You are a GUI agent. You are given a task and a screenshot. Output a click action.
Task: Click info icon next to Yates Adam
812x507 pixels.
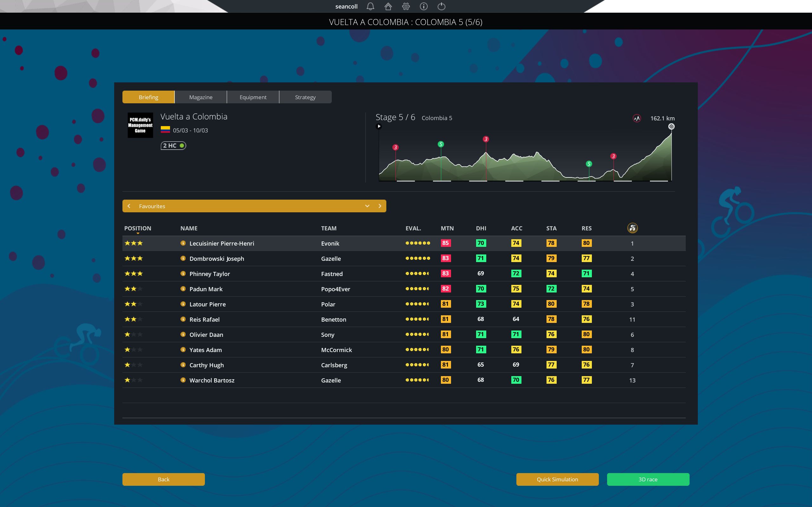point(183,350)
